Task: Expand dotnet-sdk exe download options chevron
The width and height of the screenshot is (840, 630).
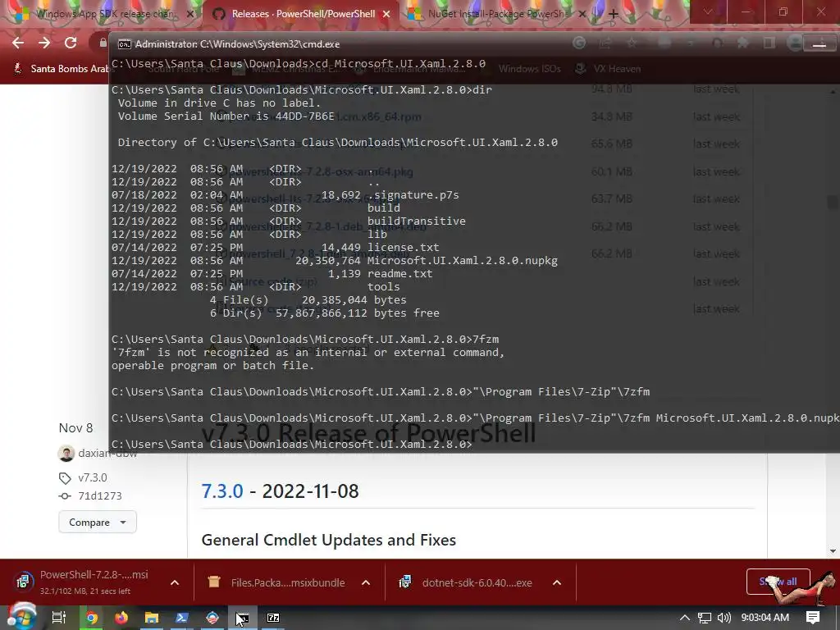Action: [x=557, y=582]
